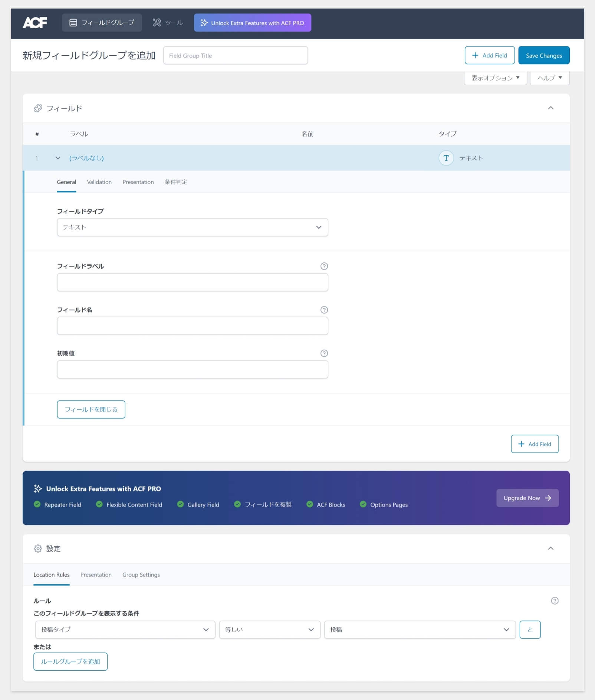Image resolution: width=595 pixels, height=700 pixels.
Task: Open the 等しい operator dropdown
Action: coord(270,629)
